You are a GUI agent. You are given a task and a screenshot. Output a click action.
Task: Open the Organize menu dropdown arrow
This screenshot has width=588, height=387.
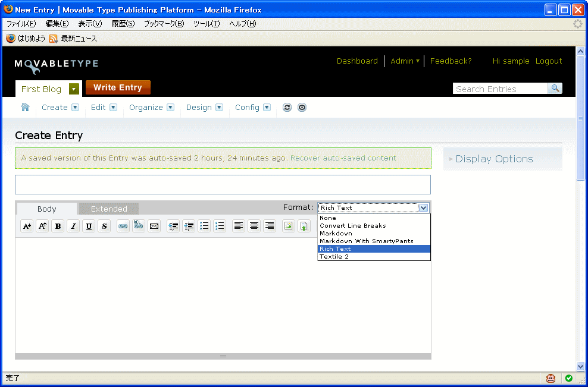coord(170,108)
